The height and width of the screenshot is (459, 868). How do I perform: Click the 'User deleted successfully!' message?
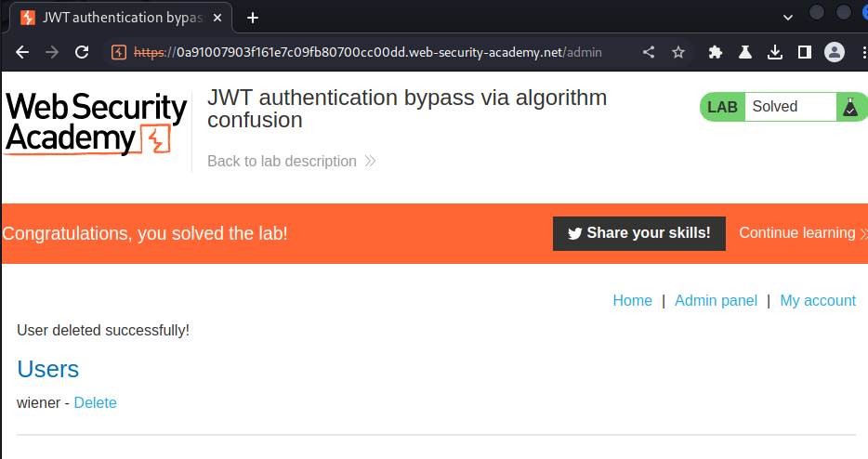coord(103,331)
